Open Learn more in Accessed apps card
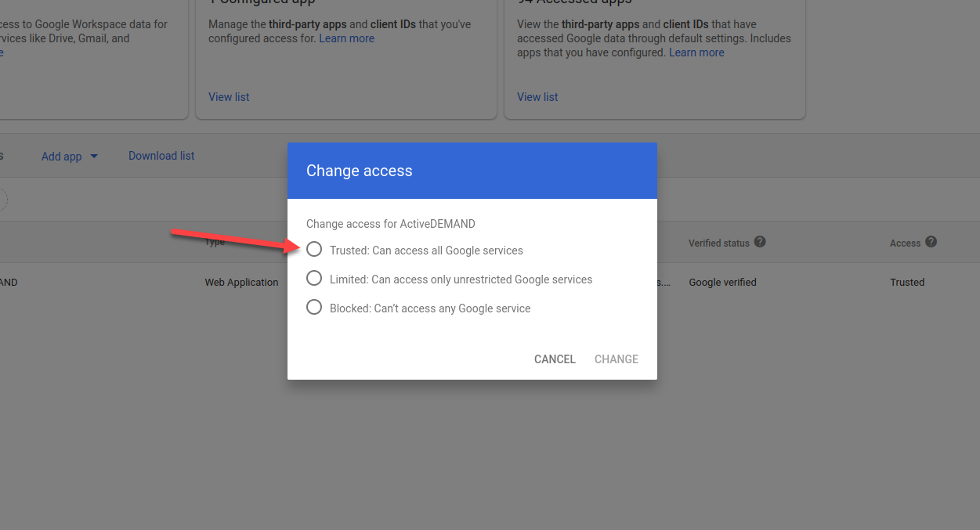 (696, 52)
